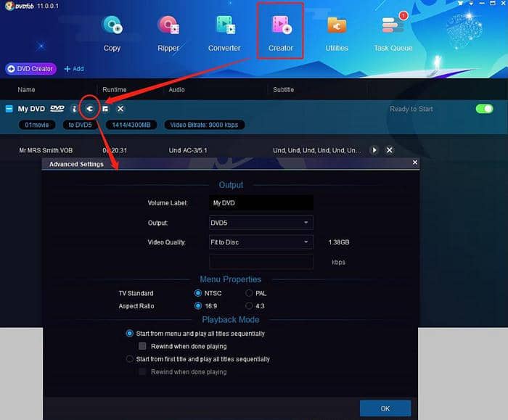The width and height of the screenshot is (508, 420).
Task: Click the 1.38GB size value
Action: pyautogui.click(x=339, y=242)
